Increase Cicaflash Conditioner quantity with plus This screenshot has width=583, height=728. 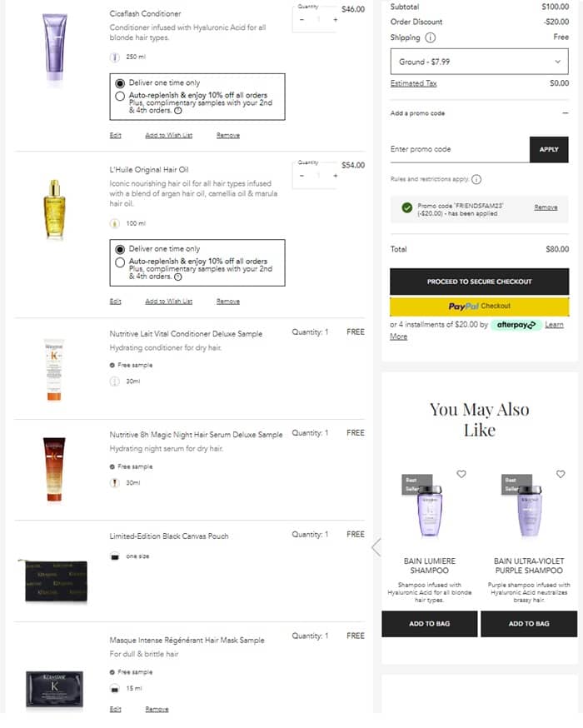[335, 19]
